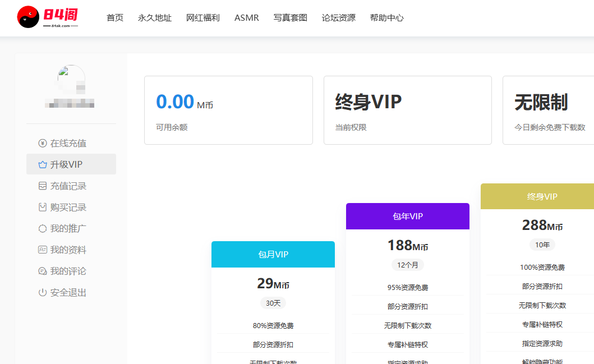The height and width of the screenshot is (364, 594).
Task: Click the 84阁 site logo
Action: click(x=47, y=17)
